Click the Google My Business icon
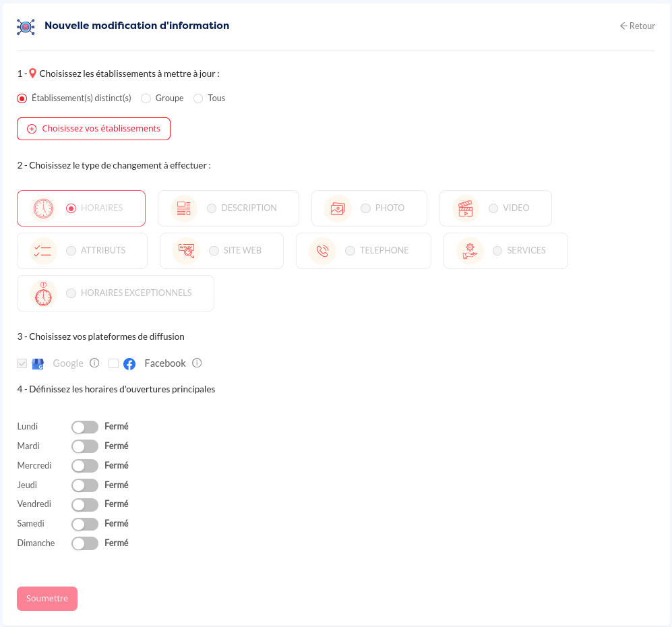Viewport: 672px width, 627px height. point(38,364)
